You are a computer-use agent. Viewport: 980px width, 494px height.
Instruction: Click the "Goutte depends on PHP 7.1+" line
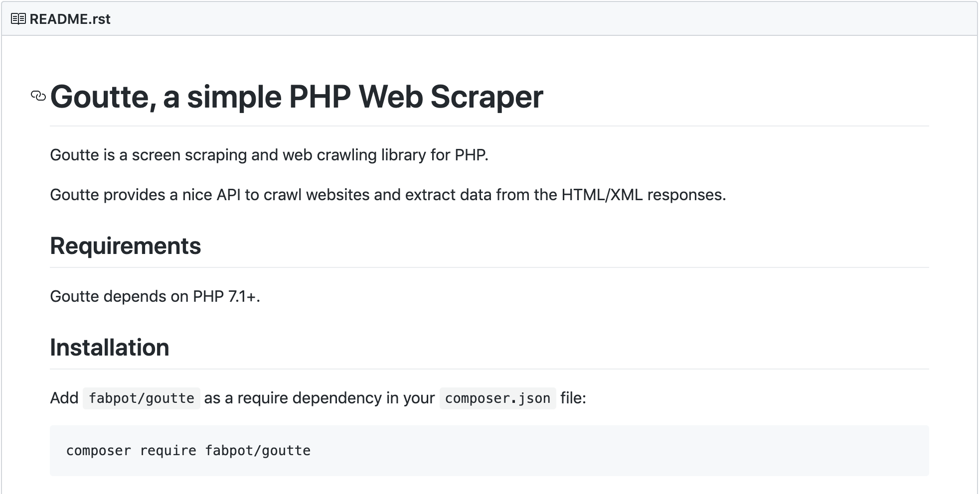pos(155,296)
